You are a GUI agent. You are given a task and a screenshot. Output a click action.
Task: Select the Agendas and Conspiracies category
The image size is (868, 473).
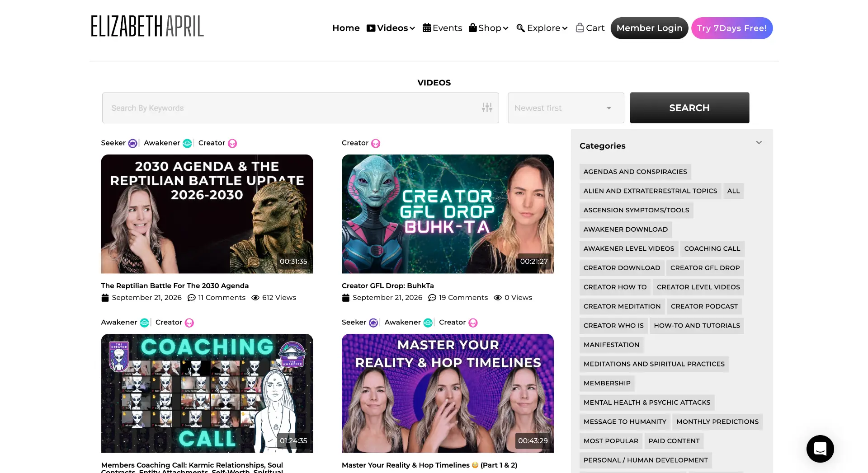(x=635, y=172)
